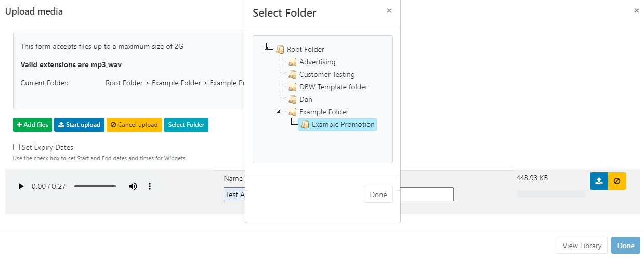The height and width of the screenshot is (258, 644).
Task: Click the Valid extensions are mp3,wav text
Action: (x=71, y=64)
